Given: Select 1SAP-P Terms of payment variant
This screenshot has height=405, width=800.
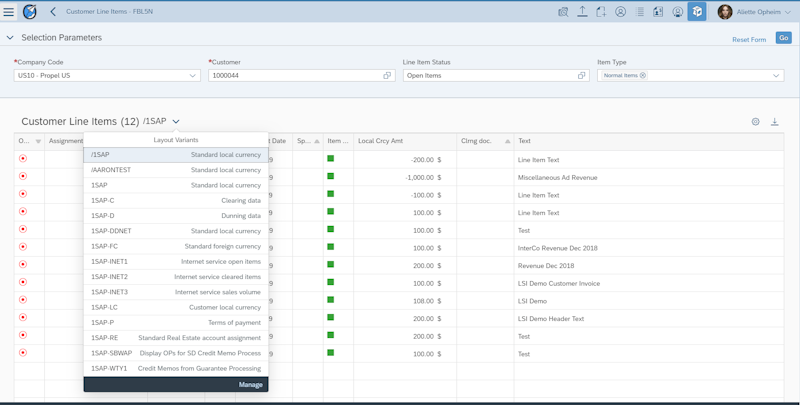Looking at the screenshot, I should coord(176,323).
